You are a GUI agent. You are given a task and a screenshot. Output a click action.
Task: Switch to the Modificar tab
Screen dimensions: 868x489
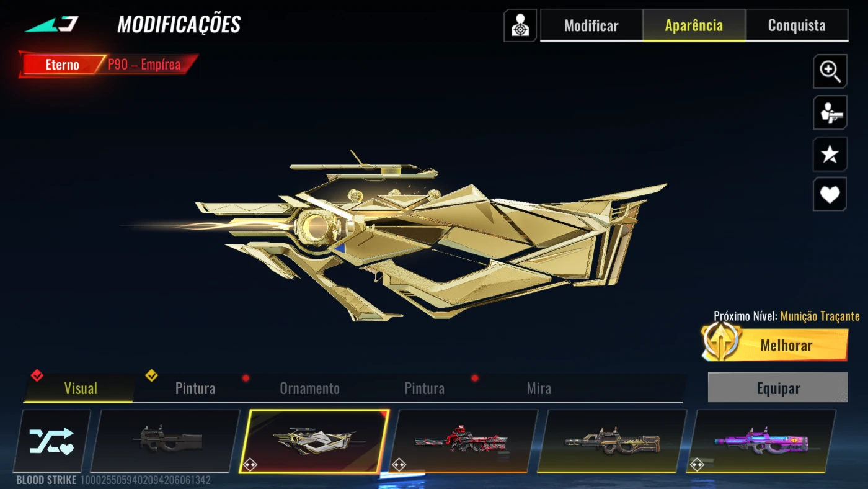591,25
